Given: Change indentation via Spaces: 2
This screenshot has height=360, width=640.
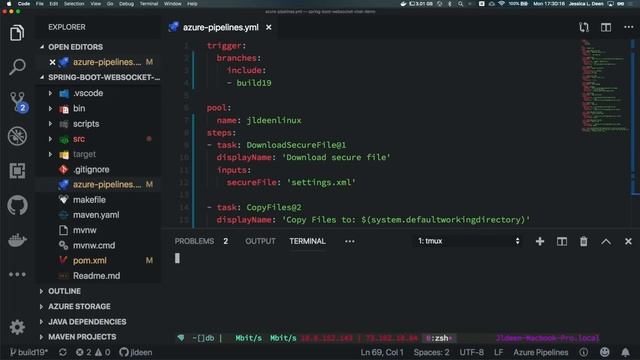Looking at the screenshot, I should tap(431, 352).
